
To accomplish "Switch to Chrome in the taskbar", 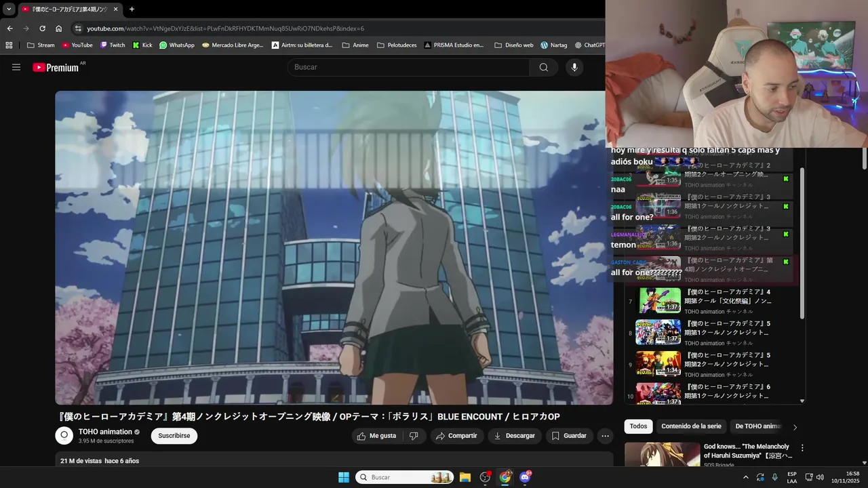I will [505, 477].
